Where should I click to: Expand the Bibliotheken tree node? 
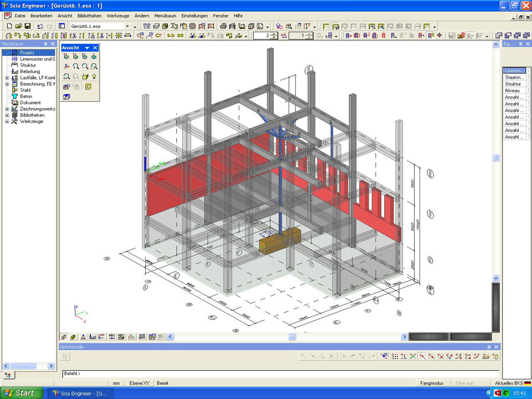(x=7, y=115)
